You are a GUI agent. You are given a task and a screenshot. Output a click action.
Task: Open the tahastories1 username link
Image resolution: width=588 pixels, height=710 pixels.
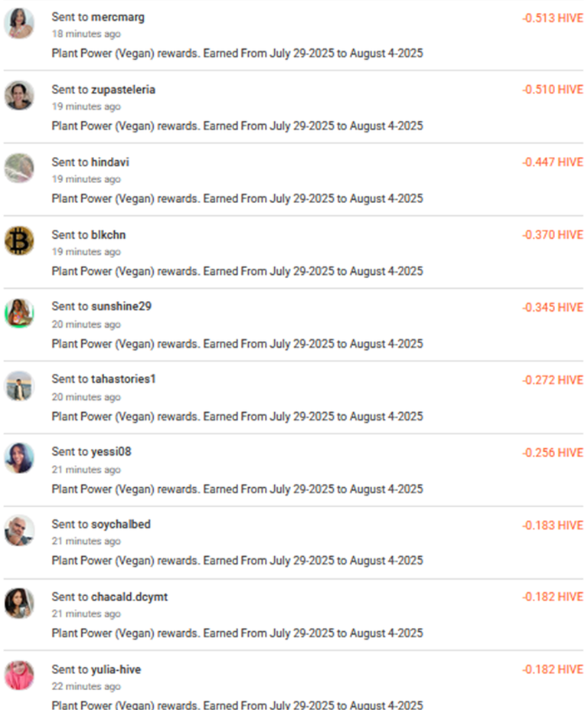[123, 378]
